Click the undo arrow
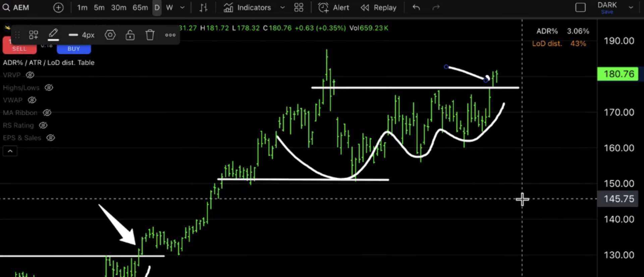 416,8
